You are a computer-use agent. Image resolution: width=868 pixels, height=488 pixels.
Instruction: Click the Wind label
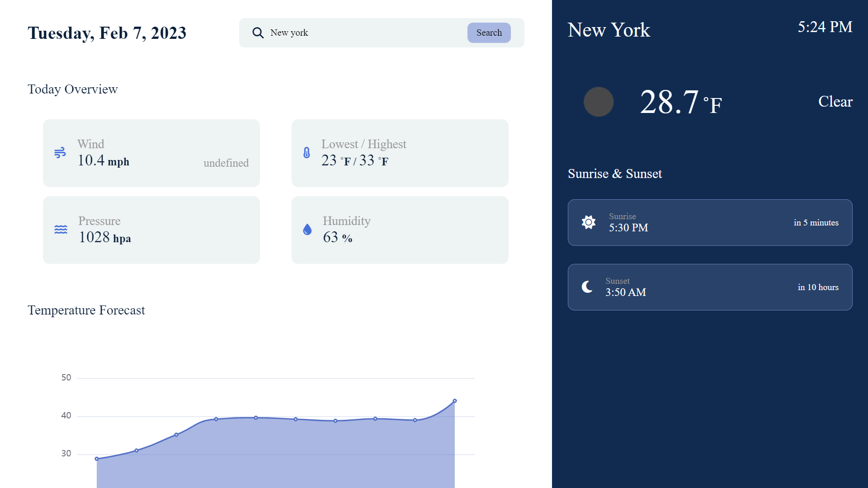[x=90, y=144]
